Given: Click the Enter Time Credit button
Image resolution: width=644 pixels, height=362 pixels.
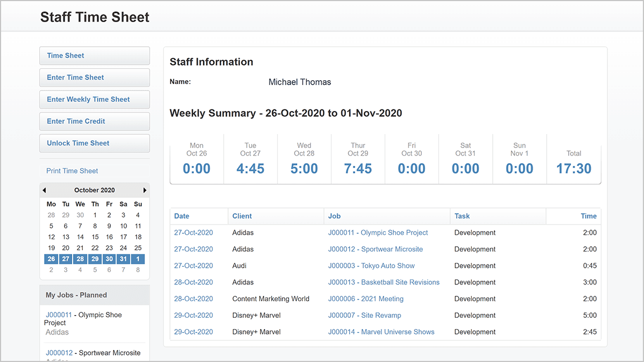Looking at the screenshot, I should [95, 121].
